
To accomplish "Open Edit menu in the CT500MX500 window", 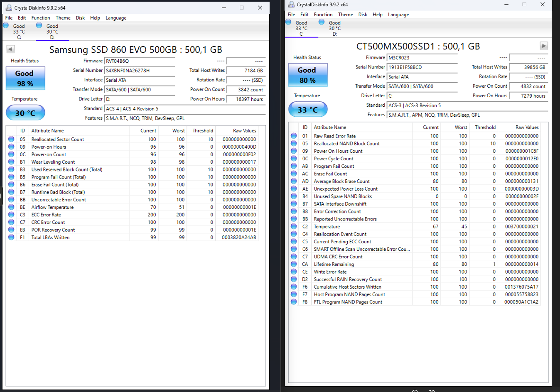I will [x=305, y=15].
